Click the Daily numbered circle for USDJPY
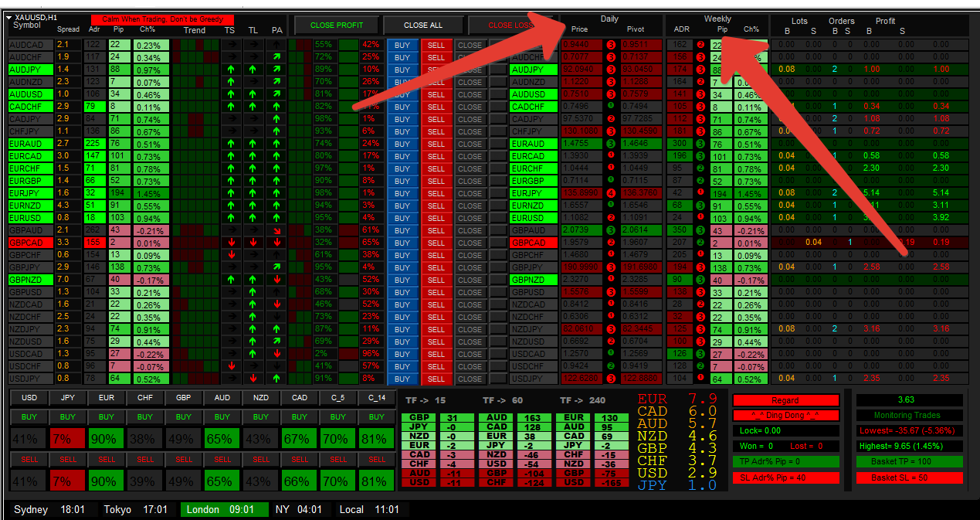 (611, 379)
